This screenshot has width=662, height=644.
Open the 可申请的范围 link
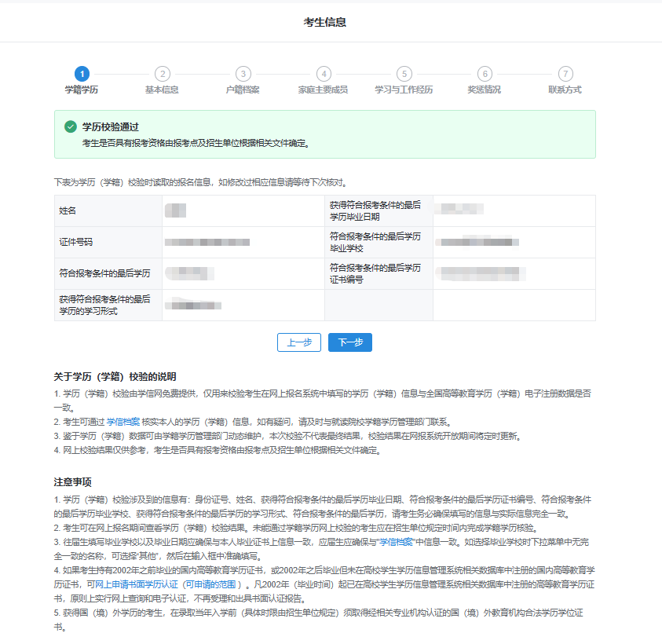(210, 584)
